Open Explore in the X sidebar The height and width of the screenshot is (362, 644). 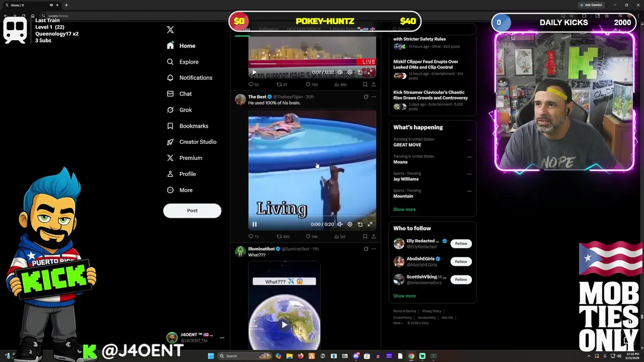183,62
